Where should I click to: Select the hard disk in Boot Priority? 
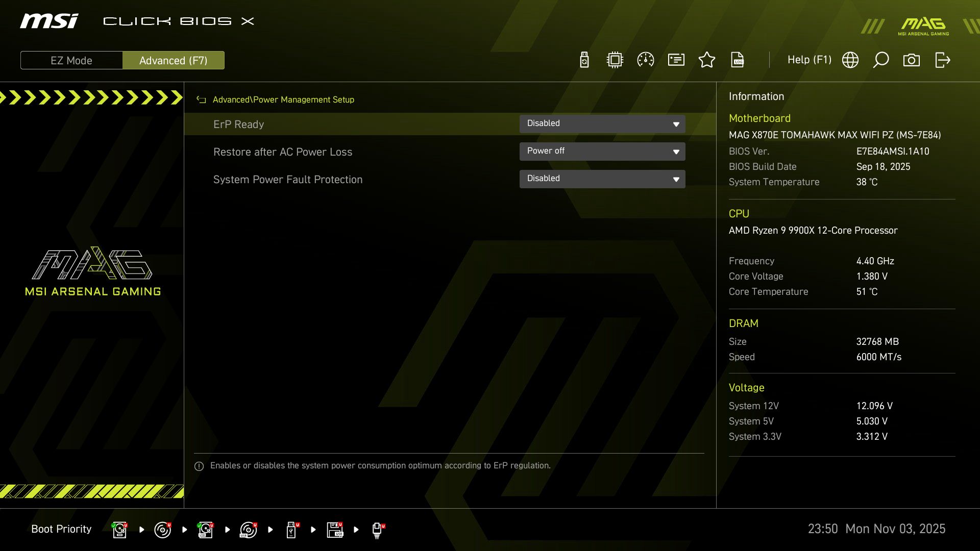(119, 530)
